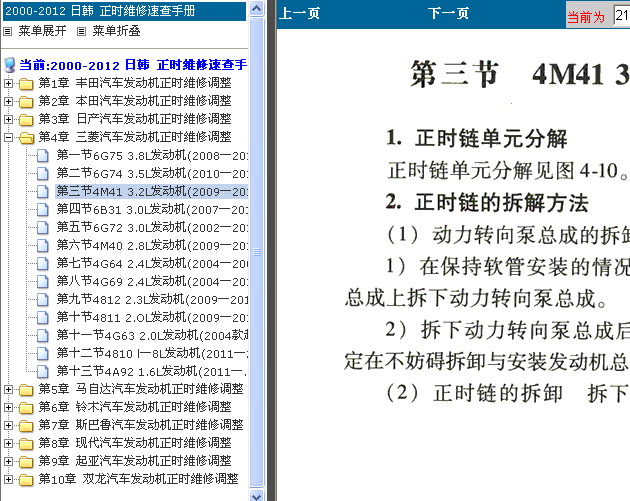
Task: Expand the 第9章 起亚汽车 chapter node
Action: 8,462
